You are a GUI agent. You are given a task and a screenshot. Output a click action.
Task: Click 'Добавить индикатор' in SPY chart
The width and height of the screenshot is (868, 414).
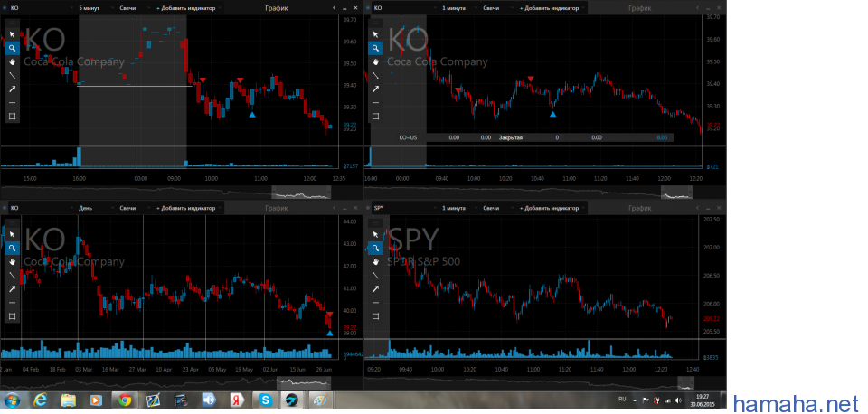(552, 208)
